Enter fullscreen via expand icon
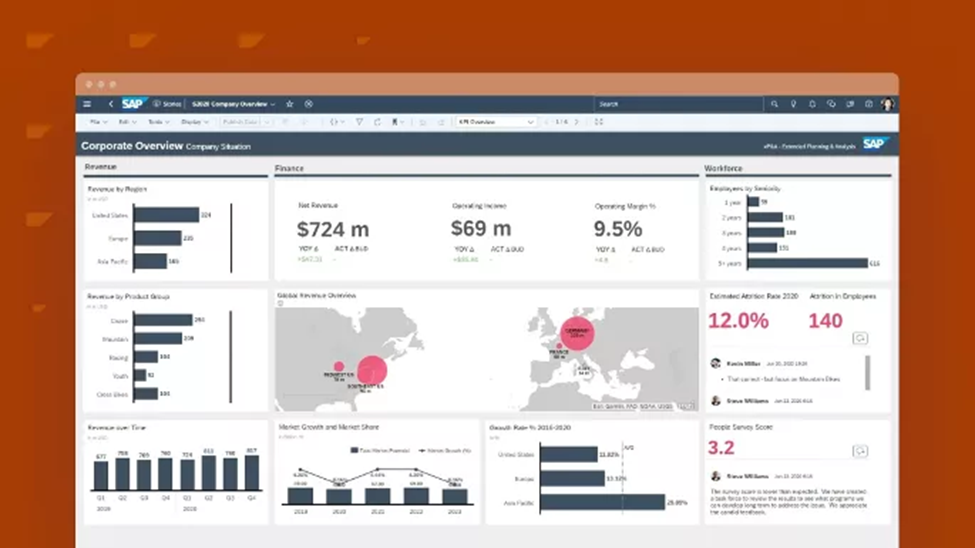The image size is (975, 548). coord(599,123)
